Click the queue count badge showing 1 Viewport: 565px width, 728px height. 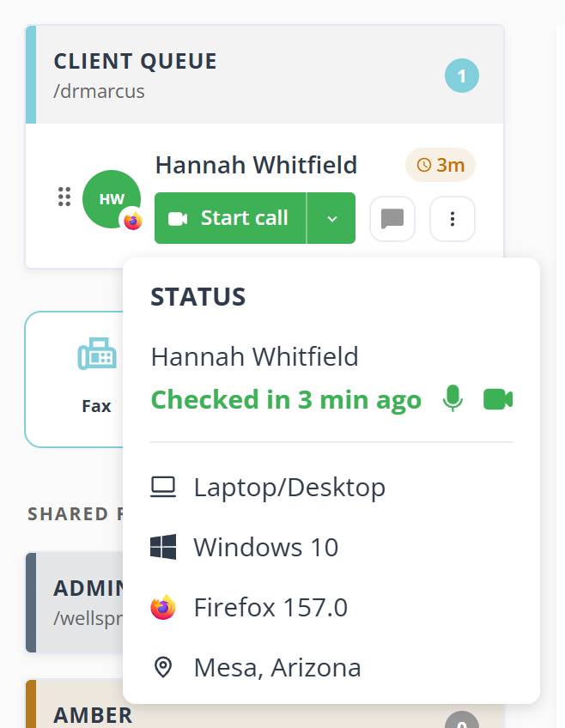462,76
